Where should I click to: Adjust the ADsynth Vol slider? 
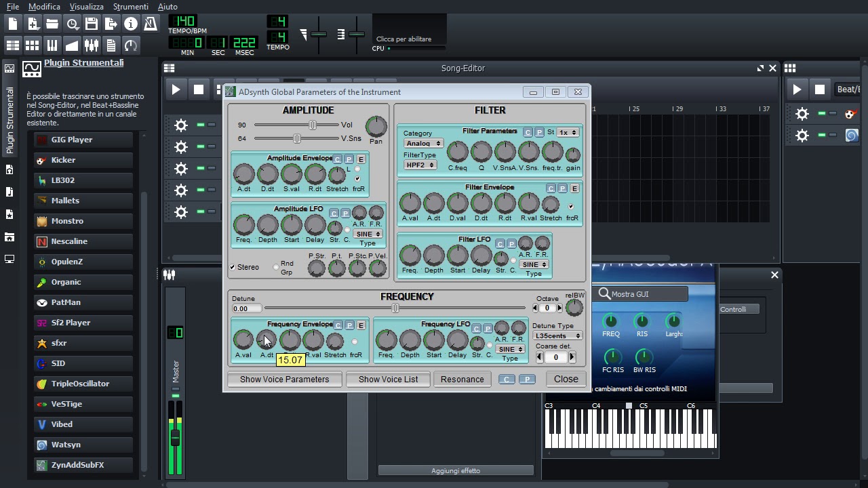click(296, 125)
